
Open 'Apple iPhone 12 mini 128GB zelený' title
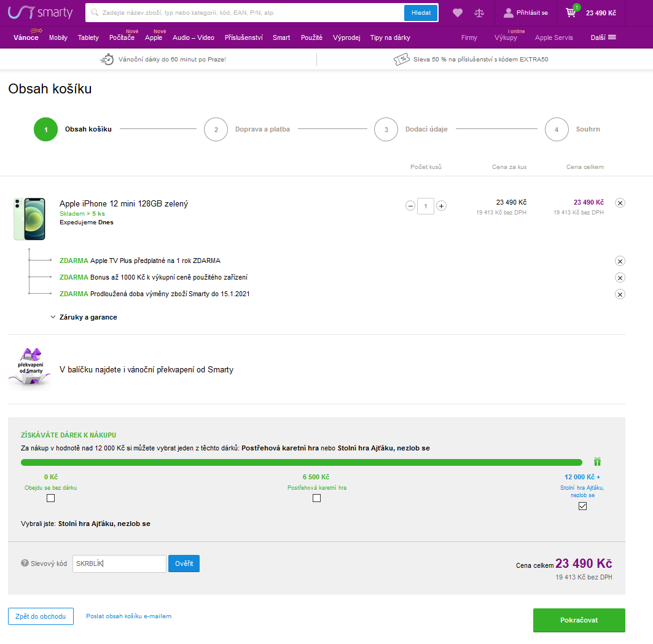click(x=123, y=203)
